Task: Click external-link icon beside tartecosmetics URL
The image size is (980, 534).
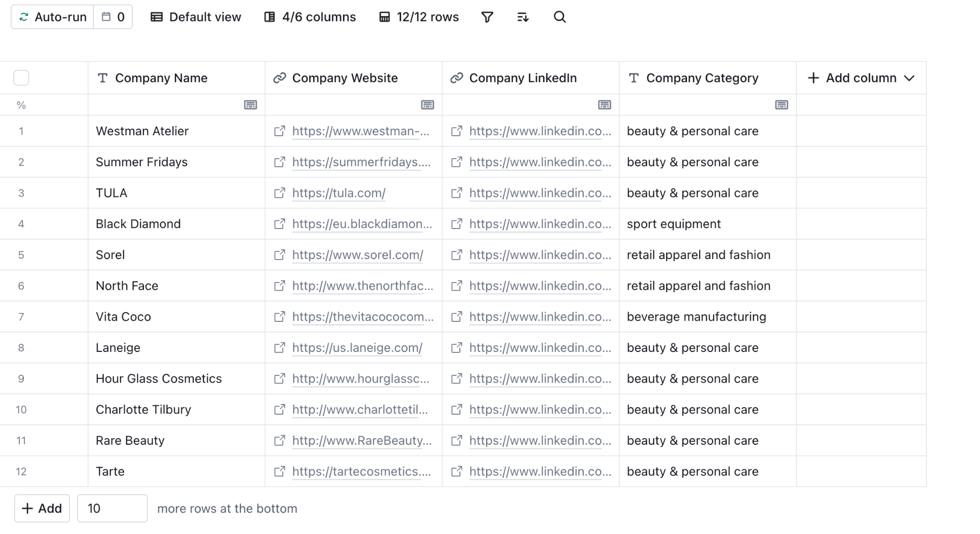Action: coord(280,471)
